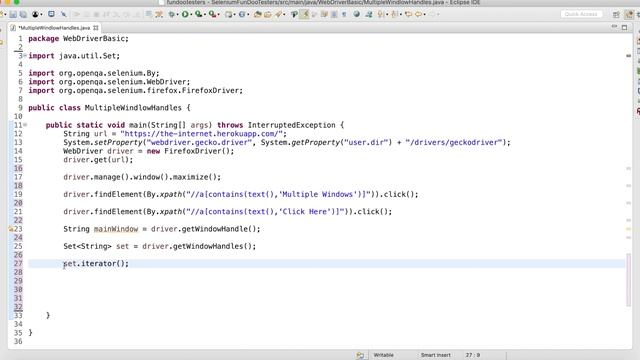Click the set.iterator() text on line 27
The image size is (640, 360).
[x=96, y=264]
